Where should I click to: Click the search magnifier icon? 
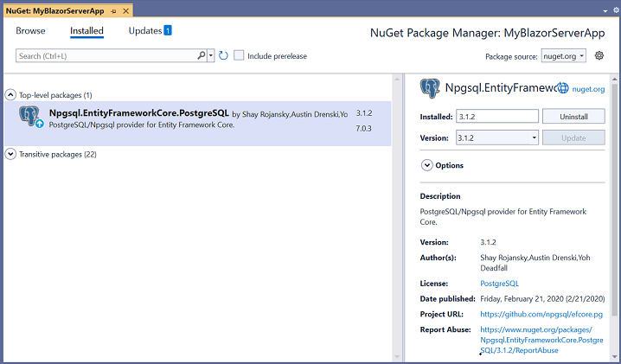tap(202, 55)
